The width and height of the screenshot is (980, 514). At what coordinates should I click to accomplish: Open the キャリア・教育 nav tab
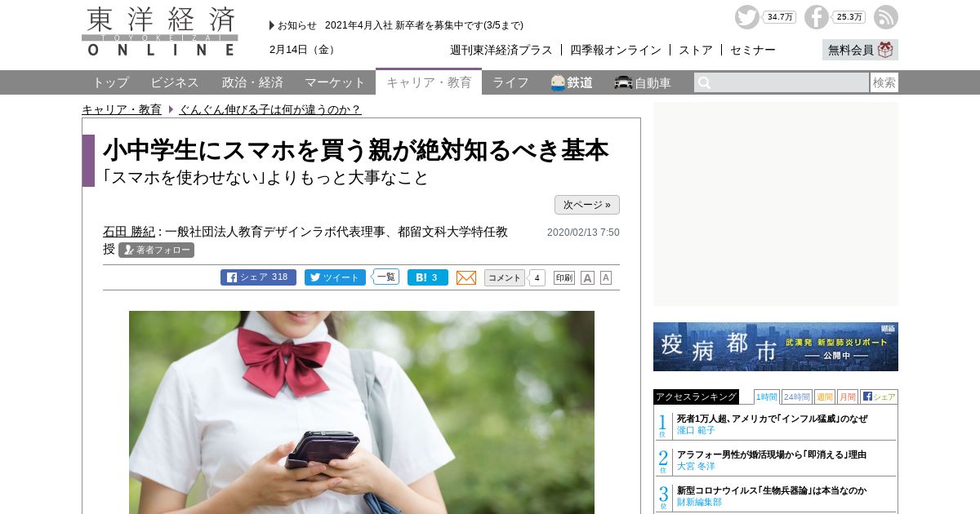click(429, 82)
